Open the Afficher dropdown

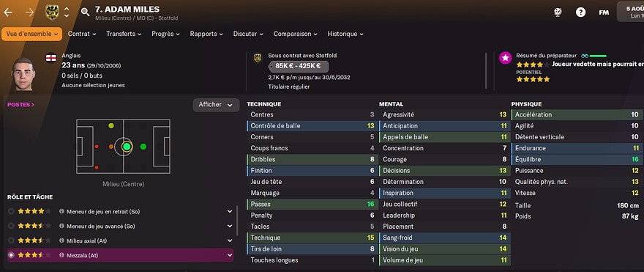(216, 105)
